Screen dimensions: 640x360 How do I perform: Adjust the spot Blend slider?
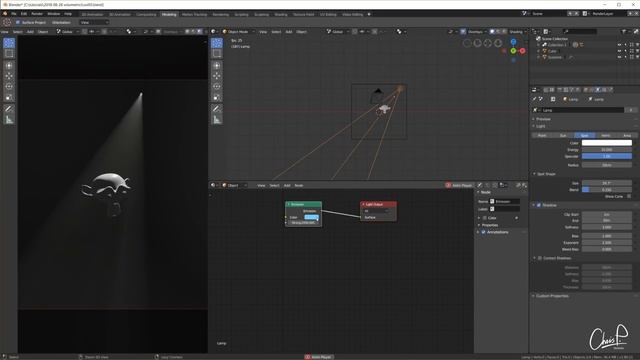point(607,190)
